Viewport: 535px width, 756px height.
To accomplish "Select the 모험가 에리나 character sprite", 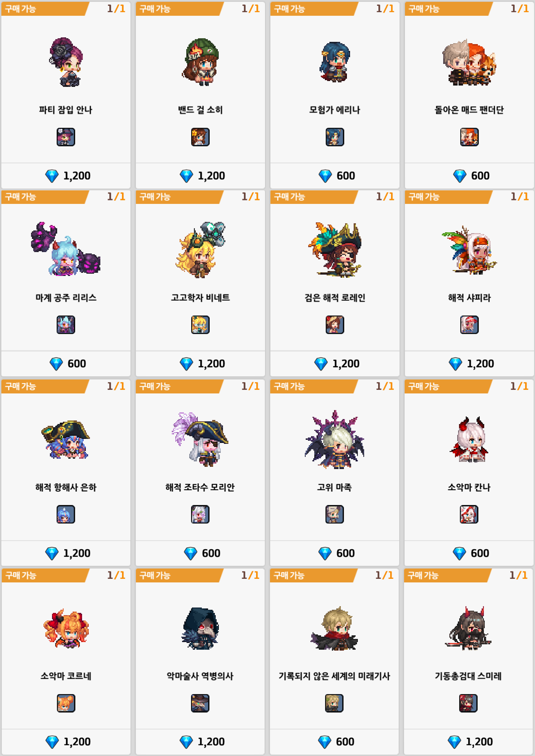I will 335,62.
